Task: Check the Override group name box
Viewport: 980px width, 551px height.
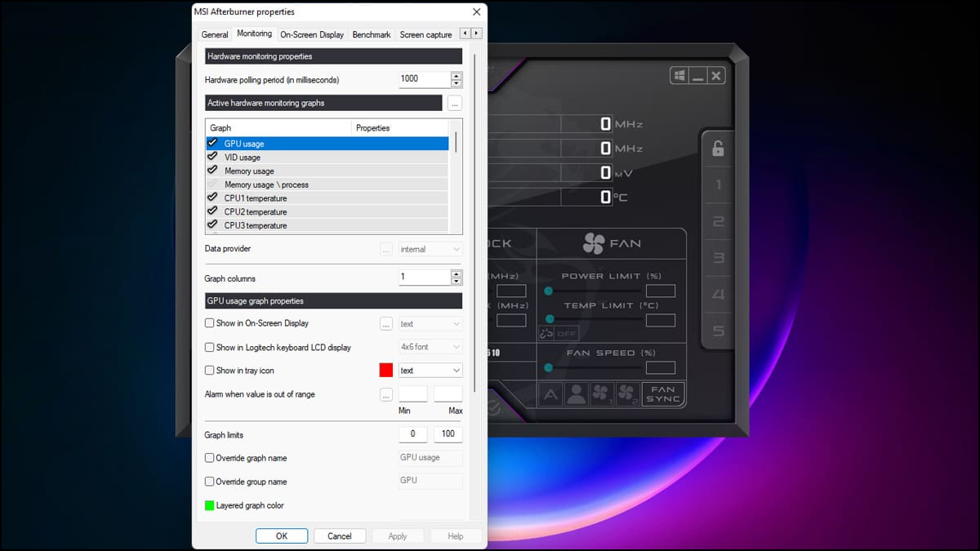Action: [x=210, y=482]
